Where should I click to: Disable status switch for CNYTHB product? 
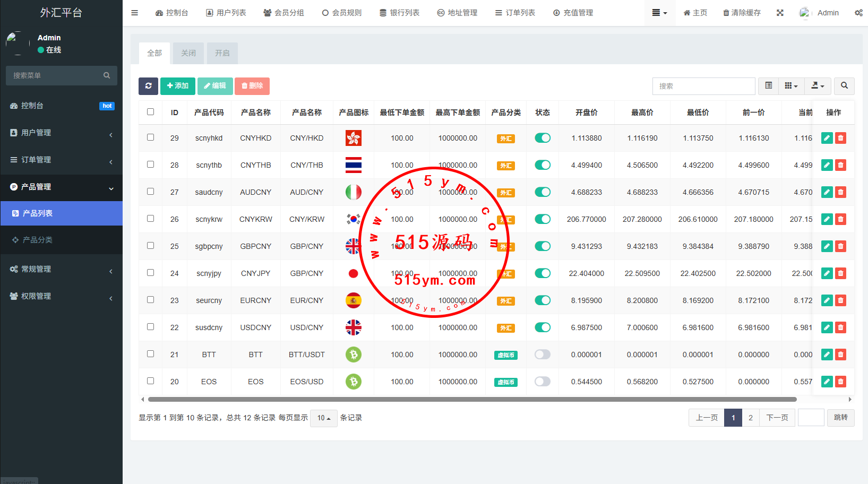pos(542,165)
